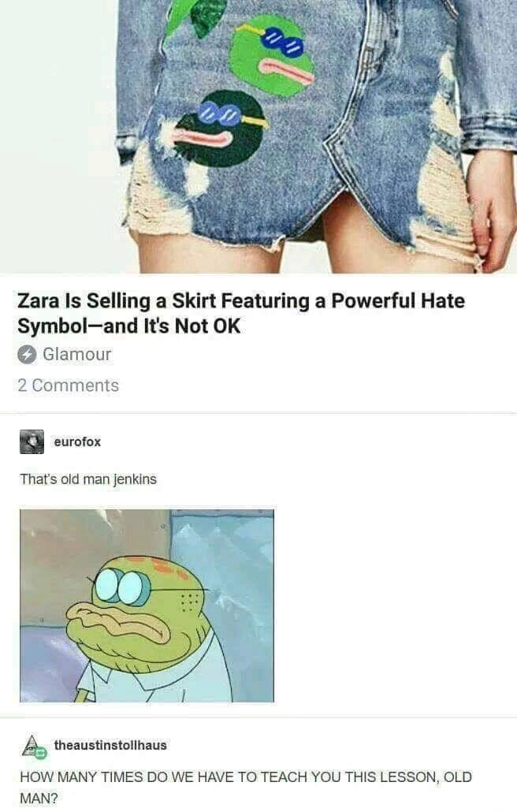The width and height of the screenshot is (517, 812).
Task: Click the dark green frog patch on skirt
Action: 219,129
